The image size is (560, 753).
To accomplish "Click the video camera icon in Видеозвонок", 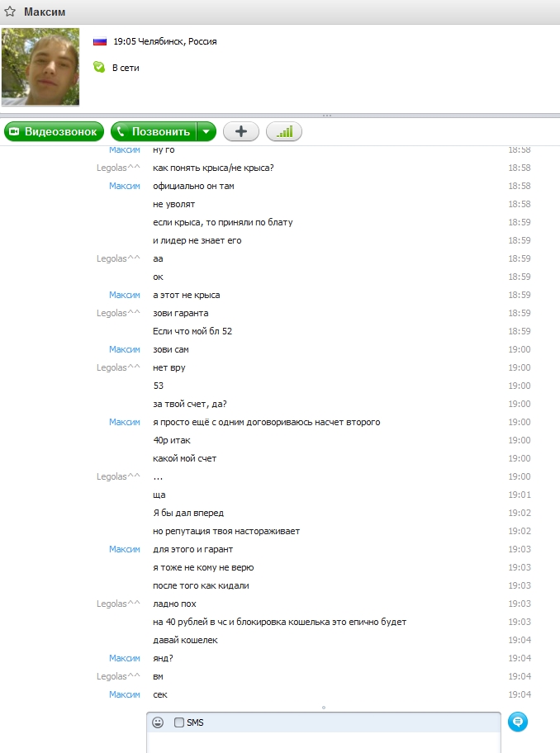I will pyautogui.click(x=14, y=131).
